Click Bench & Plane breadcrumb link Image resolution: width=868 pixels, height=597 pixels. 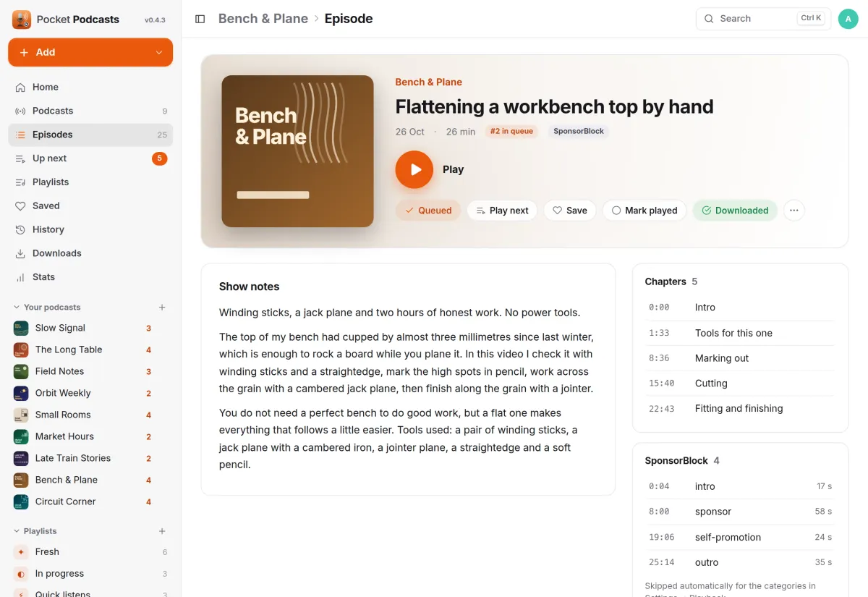coord(263,19)
